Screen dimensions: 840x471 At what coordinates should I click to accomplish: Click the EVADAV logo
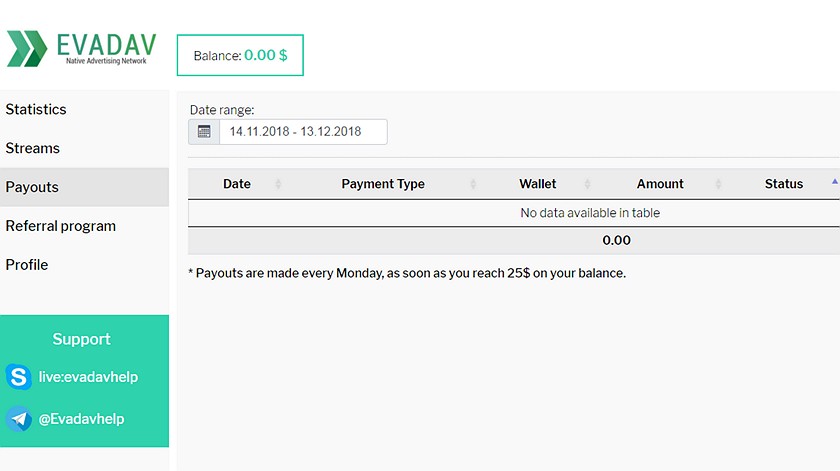tap(81, 49)
